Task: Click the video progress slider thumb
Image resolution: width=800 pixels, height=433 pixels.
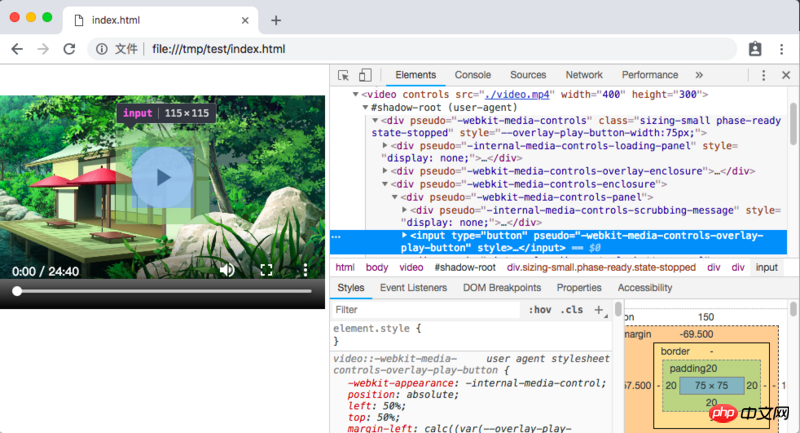Action: [17, 291]
